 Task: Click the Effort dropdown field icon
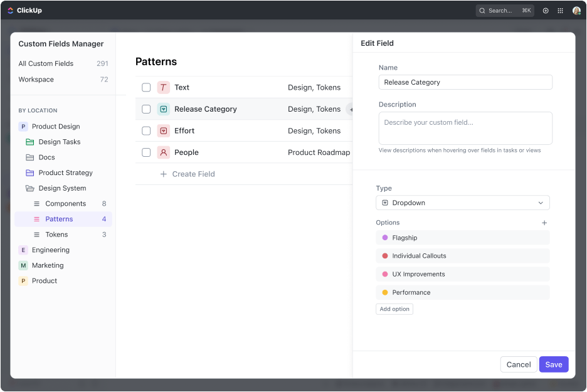[x=164, y=131]
